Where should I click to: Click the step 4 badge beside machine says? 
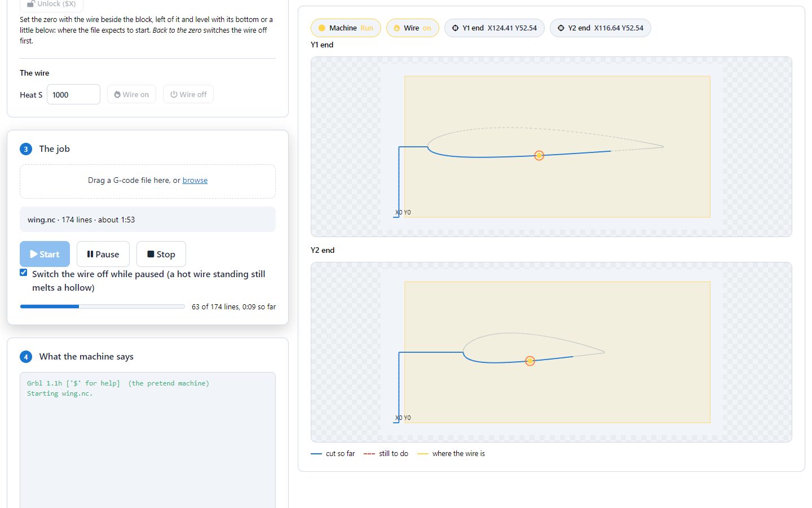[26, 357]
